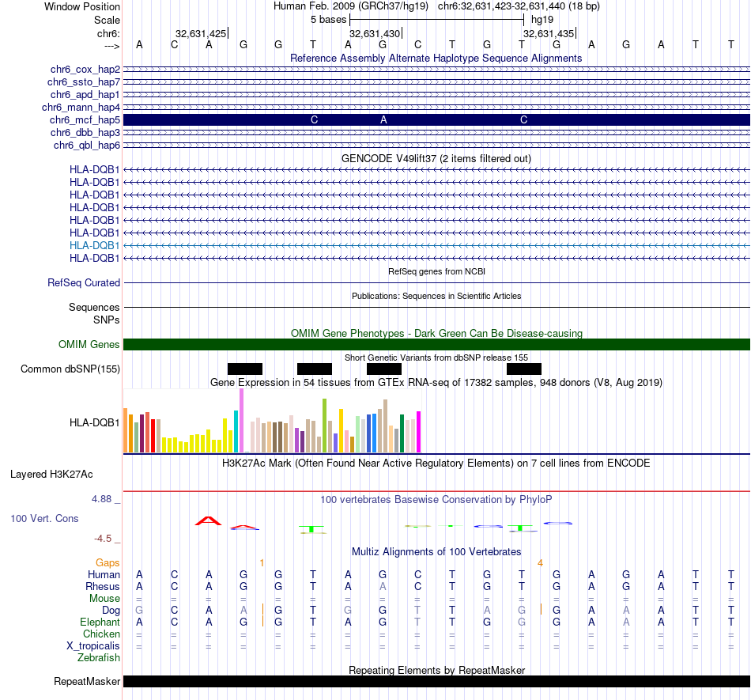Open the RepeatMasker track label
Image resolution: width=751 pixels, height=700 pixels.
(x=87, y=681)
